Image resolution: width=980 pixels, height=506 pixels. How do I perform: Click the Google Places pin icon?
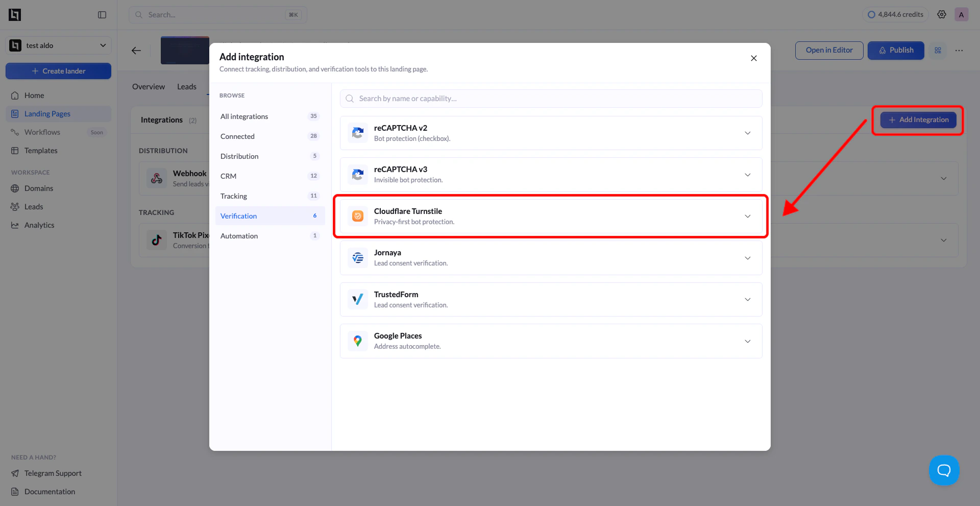pyautogui.click(x=358, y=341)
